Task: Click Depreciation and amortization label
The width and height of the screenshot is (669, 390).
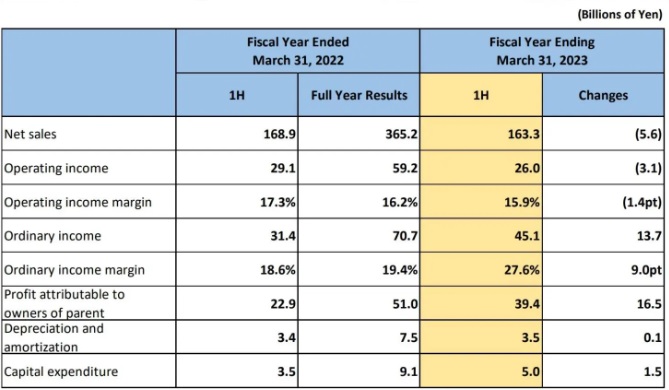Action: pos(54,337)
